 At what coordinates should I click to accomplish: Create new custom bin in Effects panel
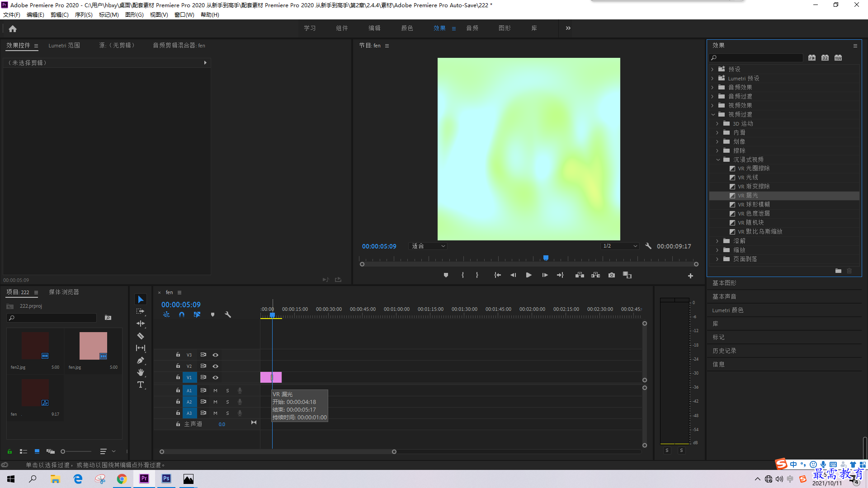[x=838, y=271]
